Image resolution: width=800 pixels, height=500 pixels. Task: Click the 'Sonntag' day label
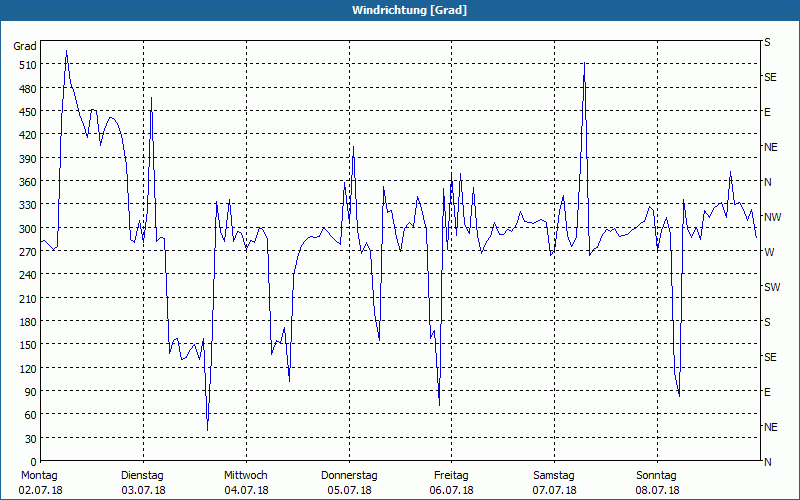pyautogui.click(x=656, y=476)
